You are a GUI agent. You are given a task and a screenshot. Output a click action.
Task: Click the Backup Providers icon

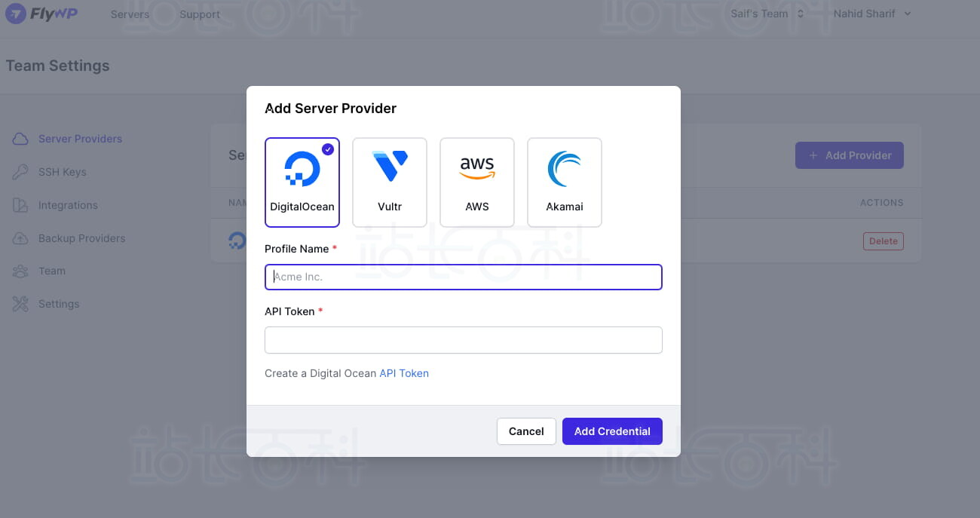(21, 238)
